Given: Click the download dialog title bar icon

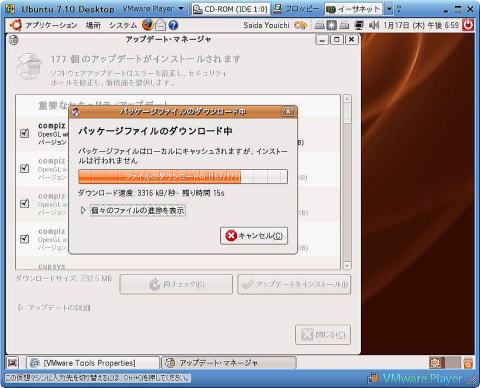Looking at the screenshot, I should [x=76, y=112].
